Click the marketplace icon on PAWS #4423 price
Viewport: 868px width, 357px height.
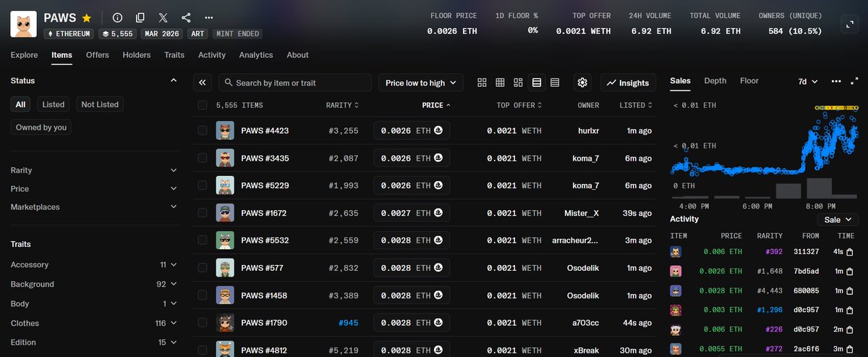click(x=438, y=131)
